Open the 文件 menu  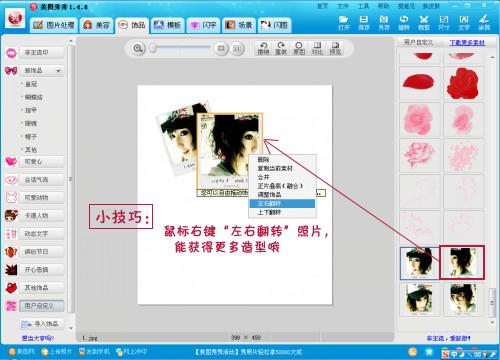coord(343,6)
